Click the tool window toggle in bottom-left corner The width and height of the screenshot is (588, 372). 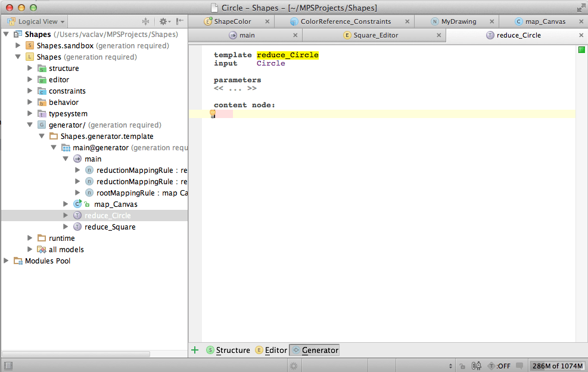tap(8, 365)
